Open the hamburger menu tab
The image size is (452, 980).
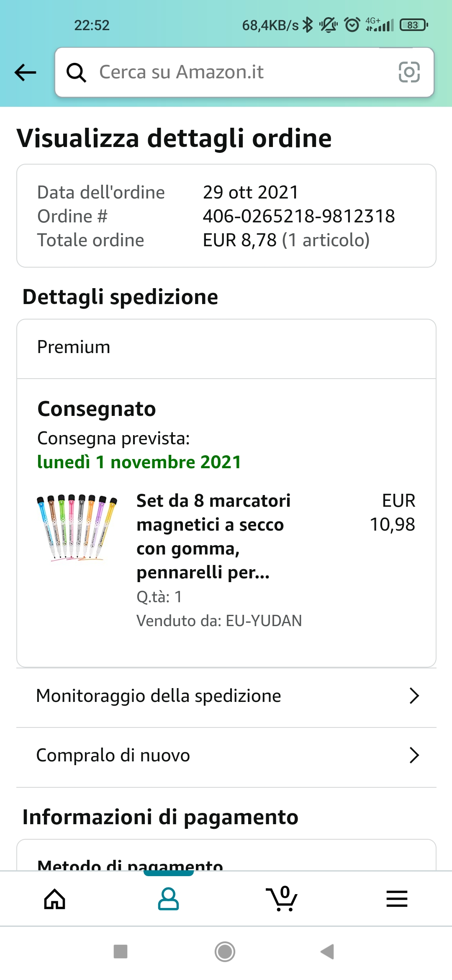[397, 899]
